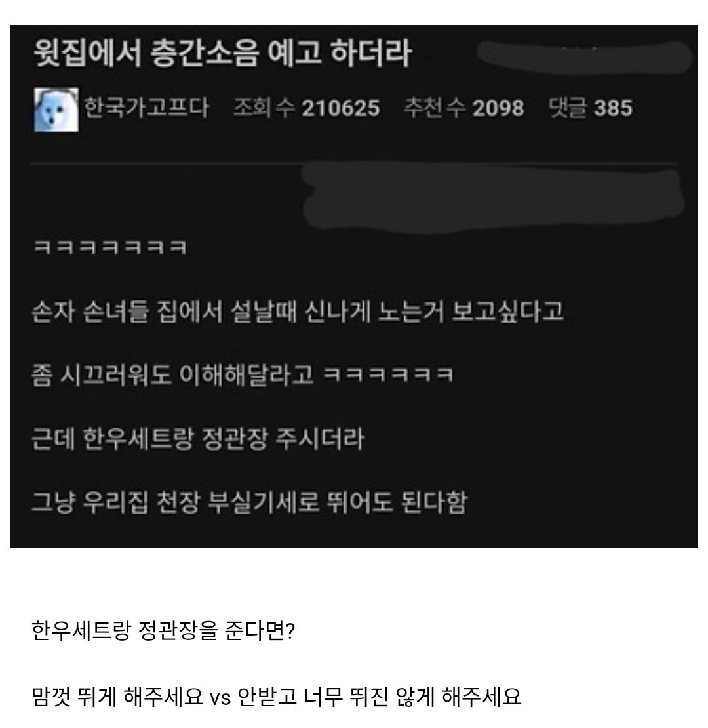Click the line 그냥 우리집 천장 부실기세로

250,502
